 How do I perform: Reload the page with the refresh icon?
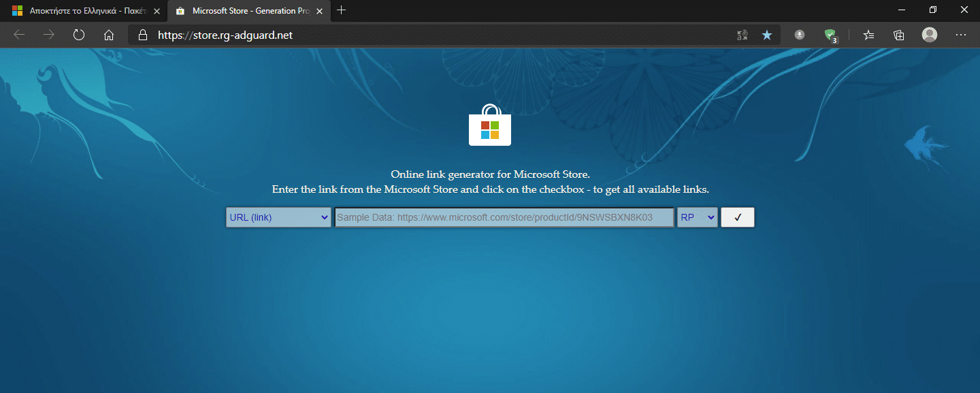[79, 35]
